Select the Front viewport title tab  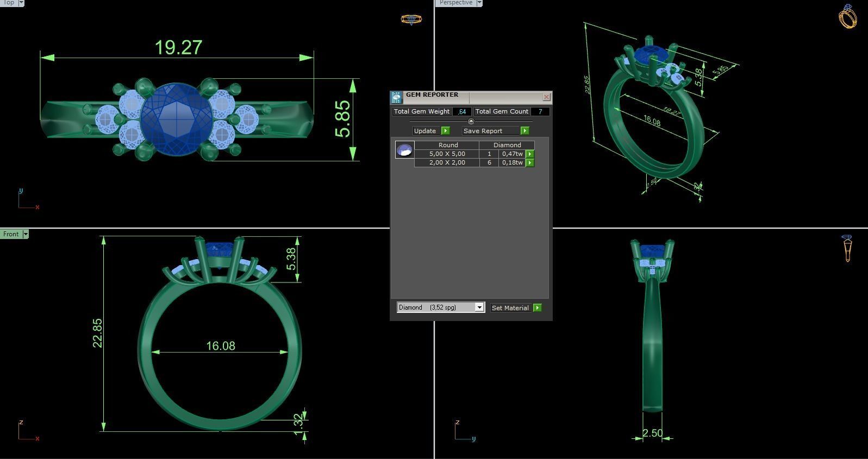11,234
